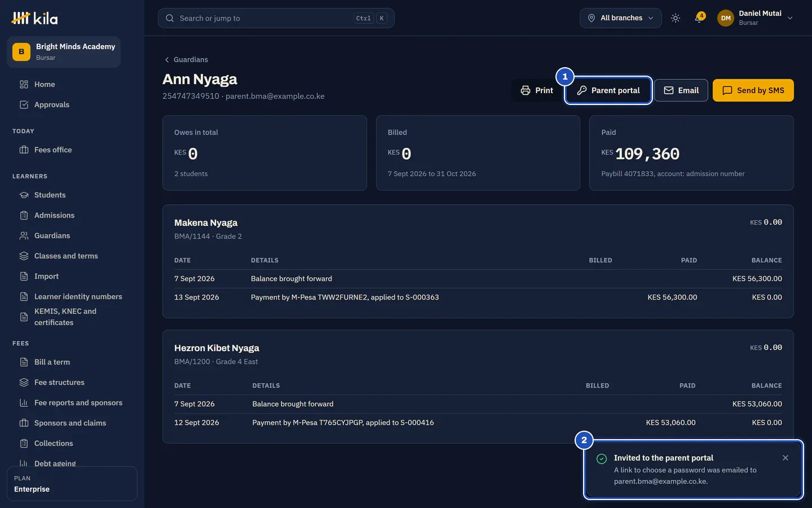Click M-Pesa T765CYJPGP payment details text
This screenshot has width=812, height=508.
pos(343,423)
